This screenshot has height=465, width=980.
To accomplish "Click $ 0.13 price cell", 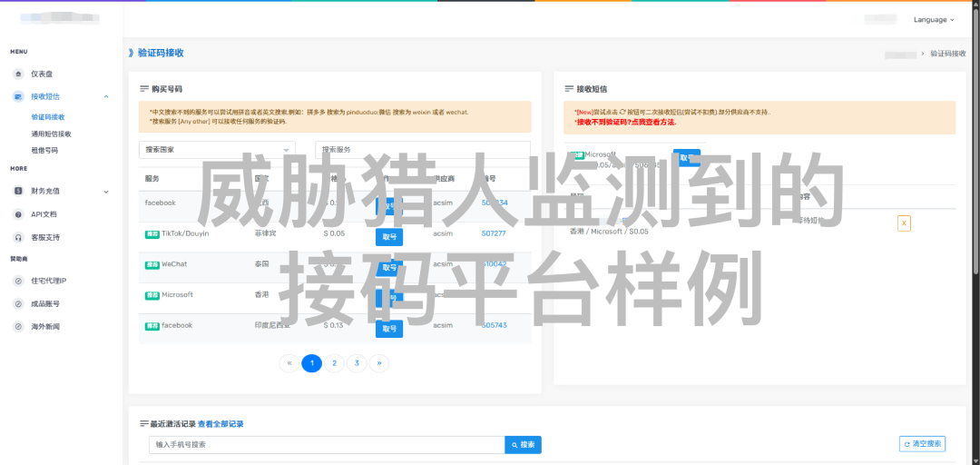I will point(333,325).
